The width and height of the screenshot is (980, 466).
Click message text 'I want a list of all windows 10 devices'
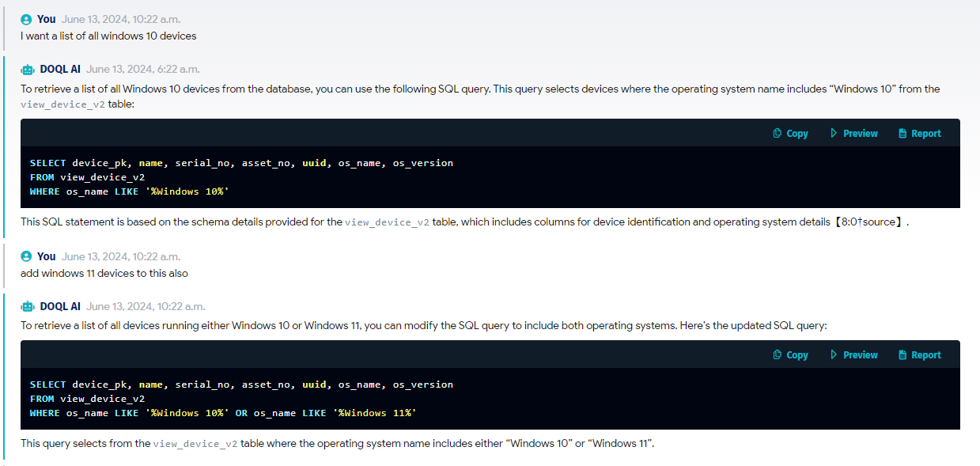click(108, 36)
